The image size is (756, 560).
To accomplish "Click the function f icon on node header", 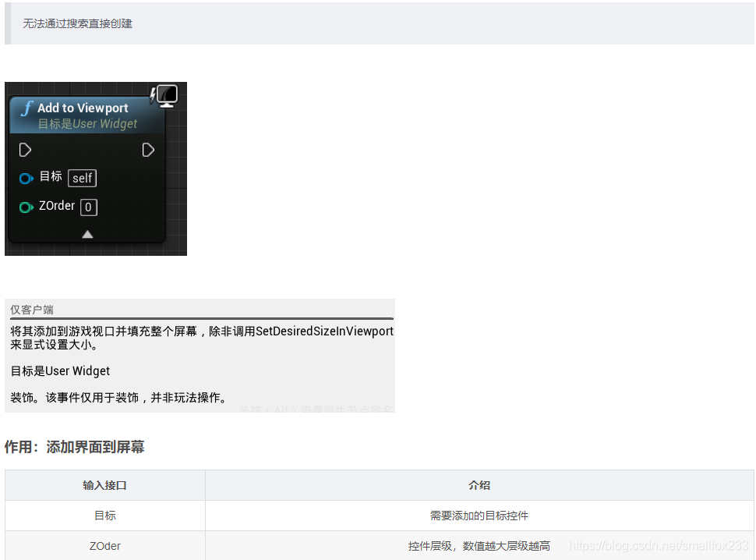I will click(x=27, y=108).
